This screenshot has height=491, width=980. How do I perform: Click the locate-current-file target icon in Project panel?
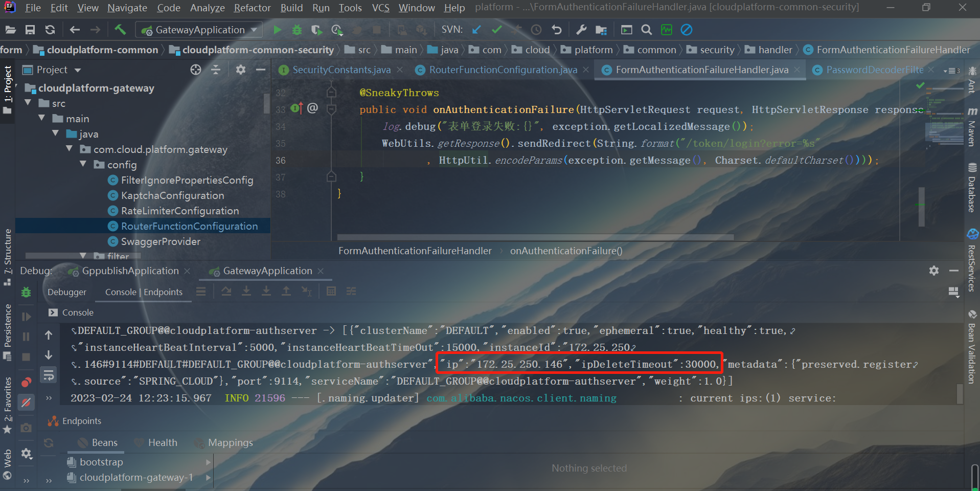pyautogui.click(x=196, y=70)
